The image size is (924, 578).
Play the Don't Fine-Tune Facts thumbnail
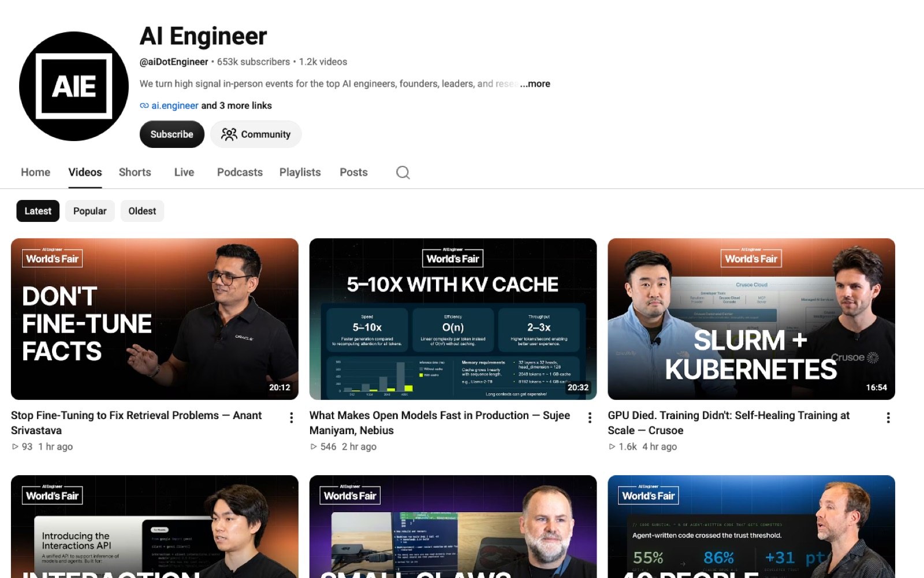click(155, 319)
